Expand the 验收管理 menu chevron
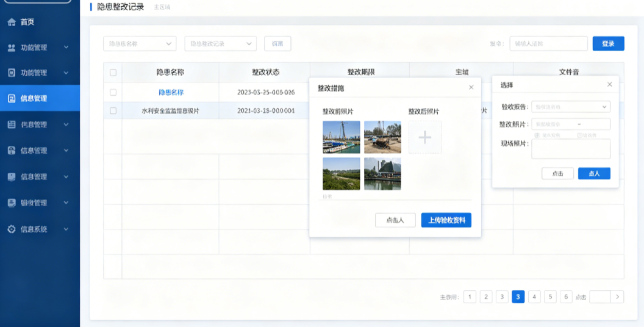644x327 pixels. (66, 203)
